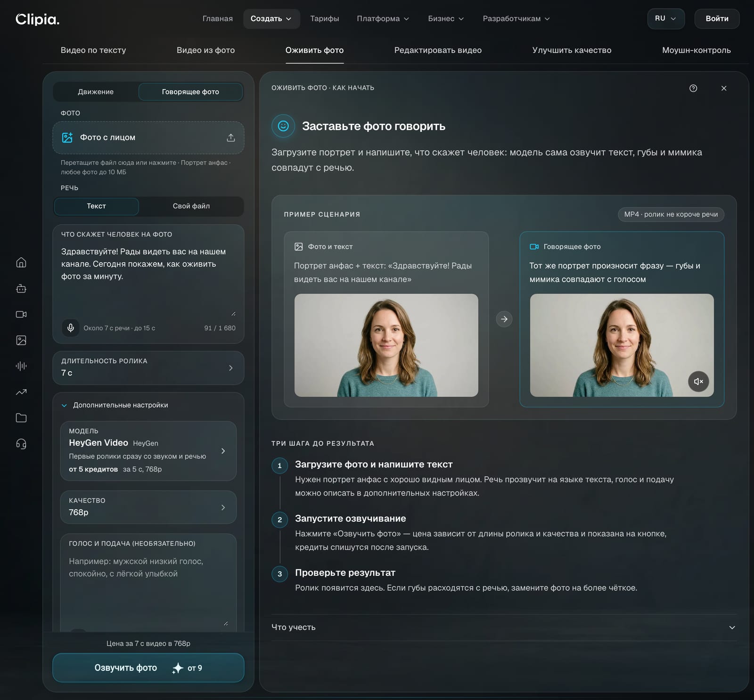Select the Текст speech option
Screen dimensions: 754x700
point(96,206)
